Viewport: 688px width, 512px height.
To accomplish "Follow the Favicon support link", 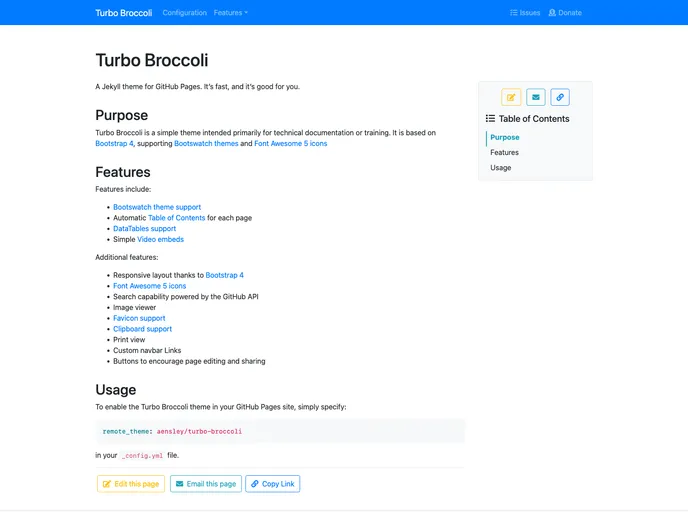I will pos(139,318).
